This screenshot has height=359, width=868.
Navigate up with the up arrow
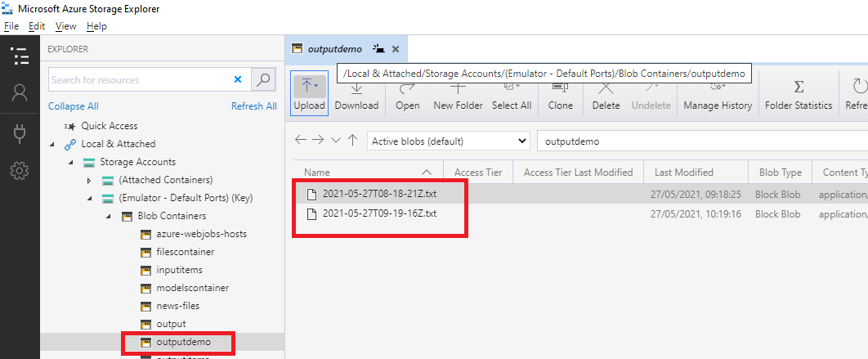pos(352,141)
